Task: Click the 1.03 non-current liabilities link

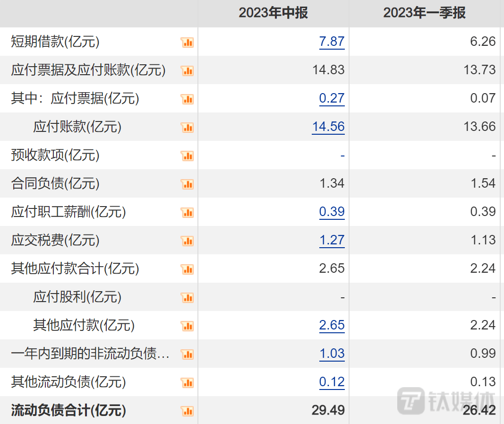Action: [x=332, y=354]
